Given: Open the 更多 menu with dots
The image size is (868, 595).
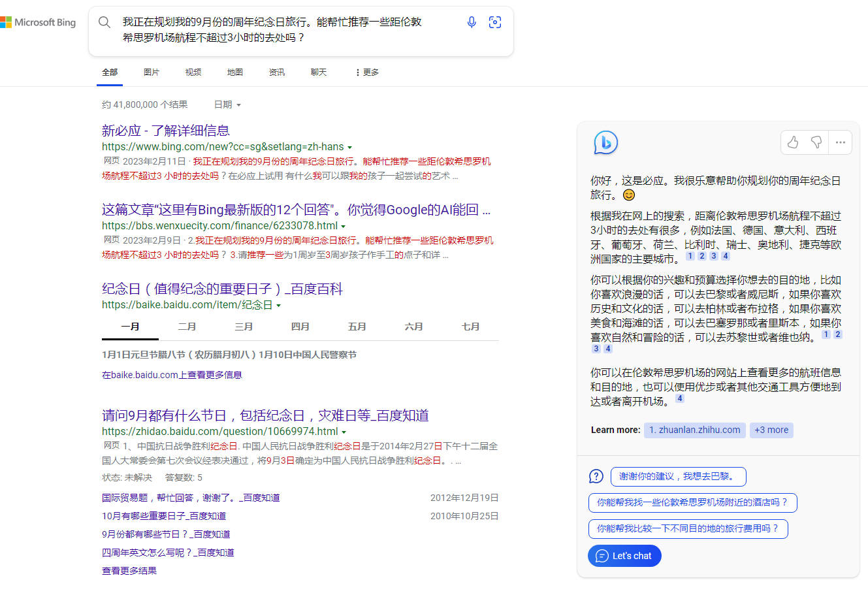Looking at the screenshot, I should coord(367,72).
